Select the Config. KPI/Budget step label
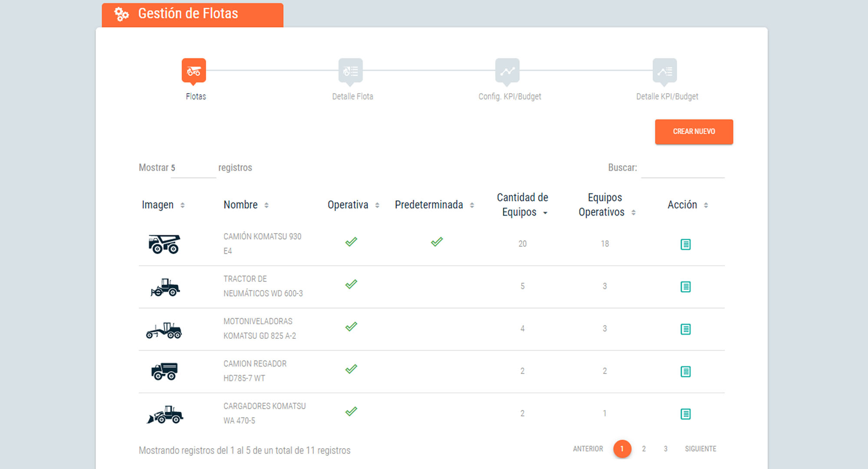 click(x=510, y=96)
